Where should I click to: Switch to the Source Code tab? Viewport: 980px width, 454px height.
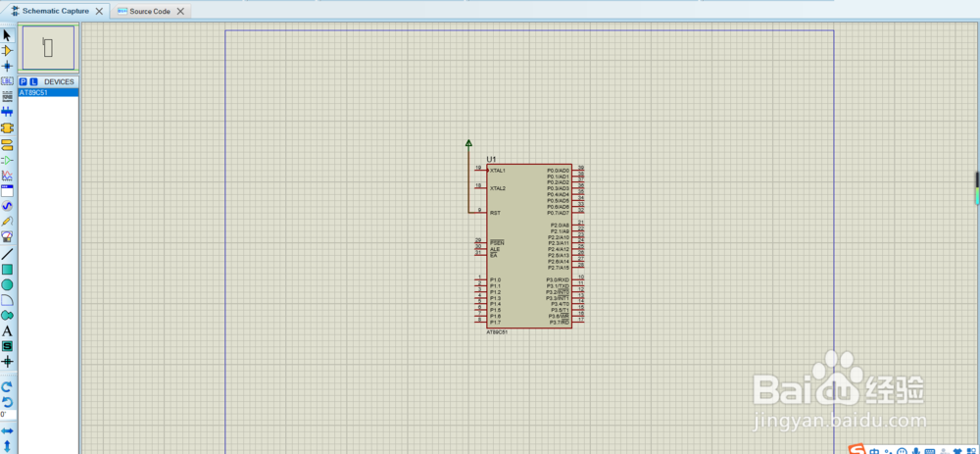(150, 11)
